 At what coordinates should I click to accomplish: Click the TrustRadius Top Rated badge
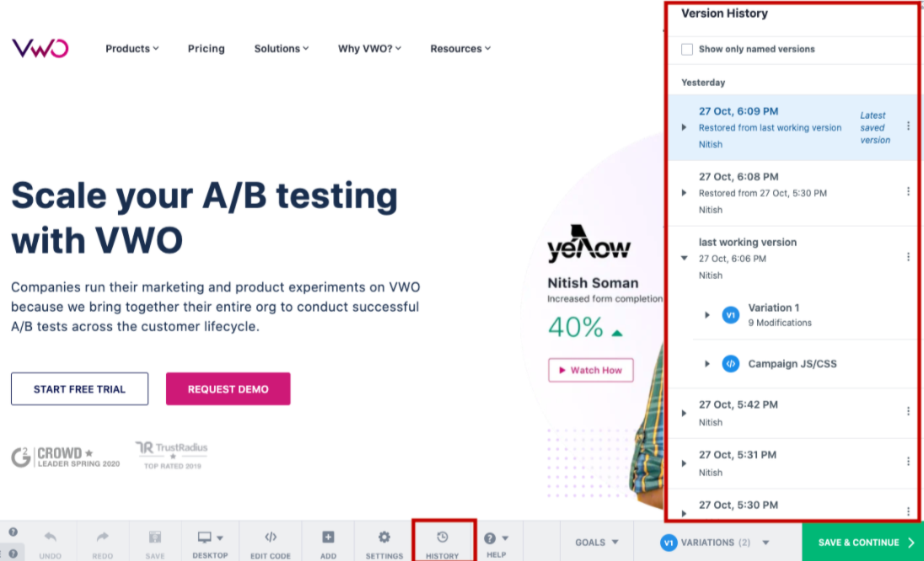tap(171, 455)
